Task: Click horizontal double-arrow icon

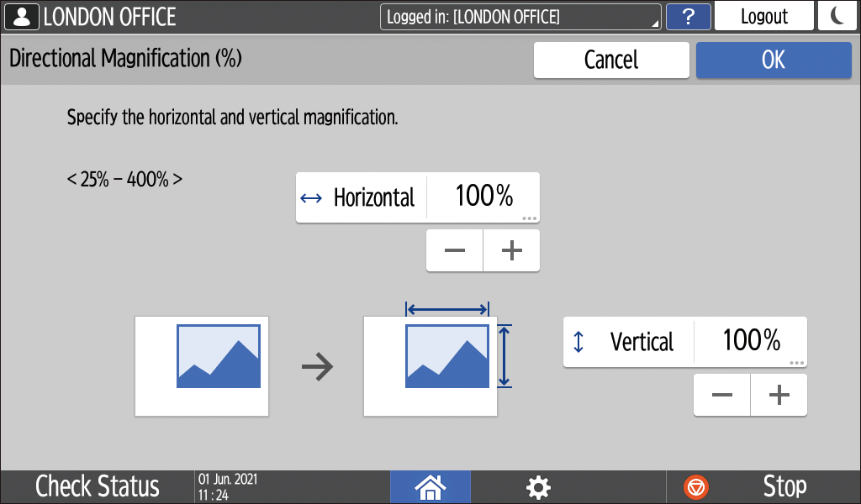Action: tap(311, 198)
